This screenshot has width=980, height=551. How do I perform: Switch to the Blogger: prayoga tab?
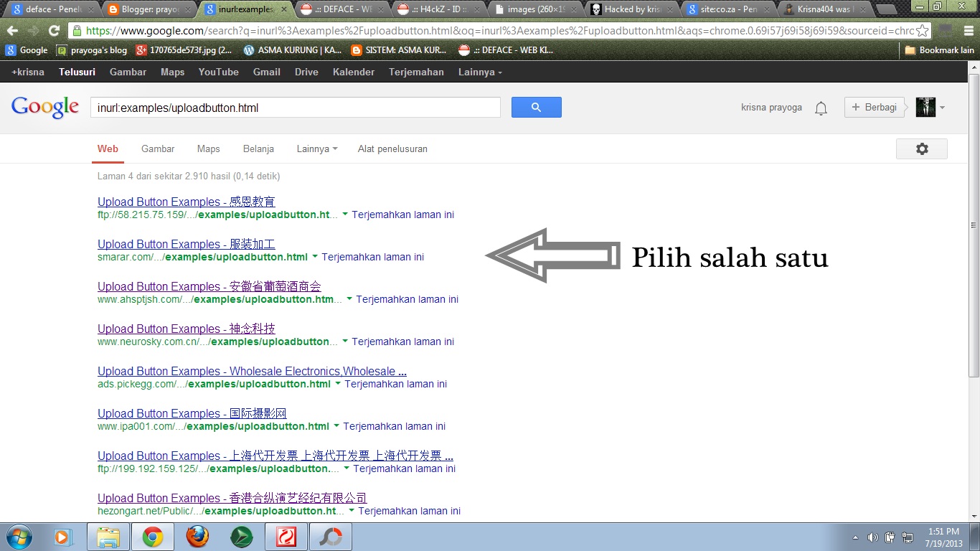[x=149, y=10]
